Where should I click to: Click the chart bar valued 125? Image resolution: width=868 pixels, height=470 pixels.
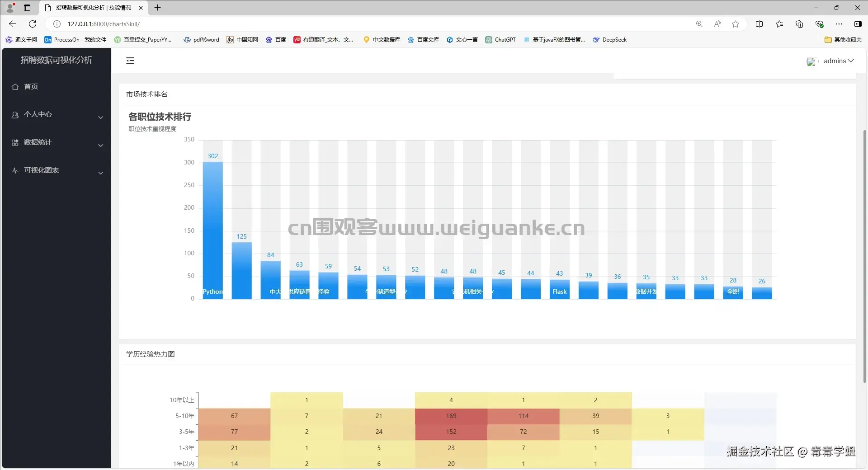point(241,271)
